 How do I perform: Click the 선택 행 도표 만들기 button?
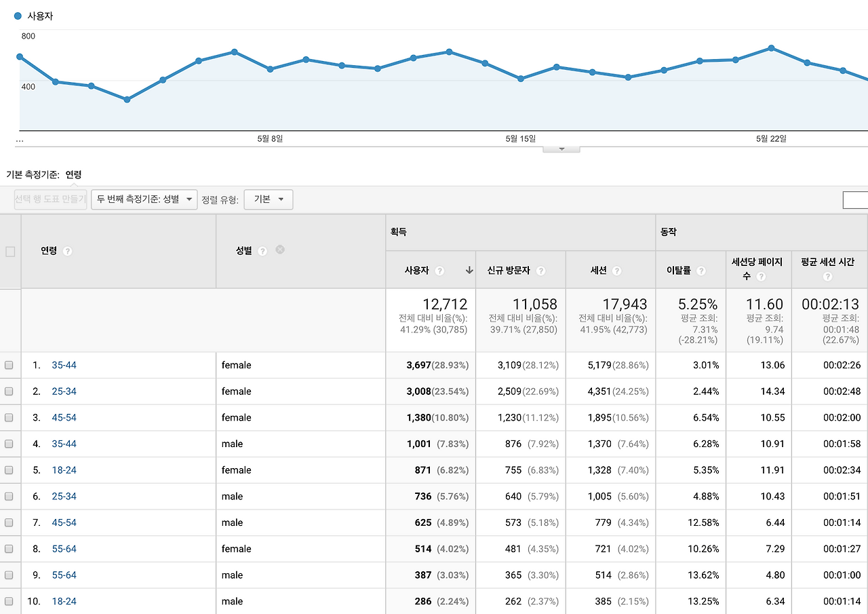point(51,199)
